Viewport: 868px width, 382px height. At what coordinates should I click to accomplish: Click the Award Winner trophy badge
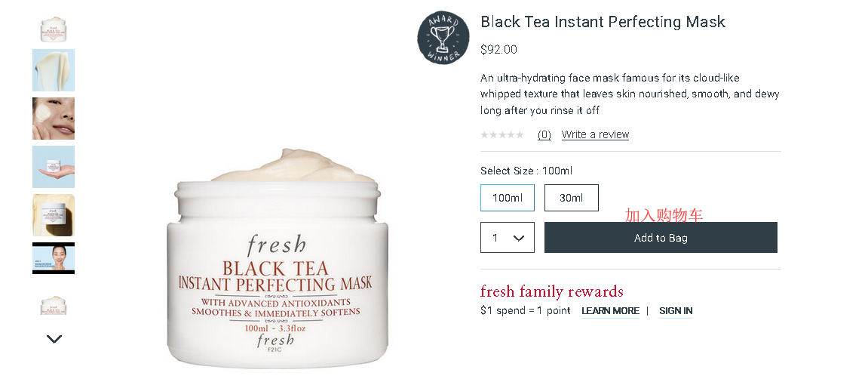[x=443, y=38]
